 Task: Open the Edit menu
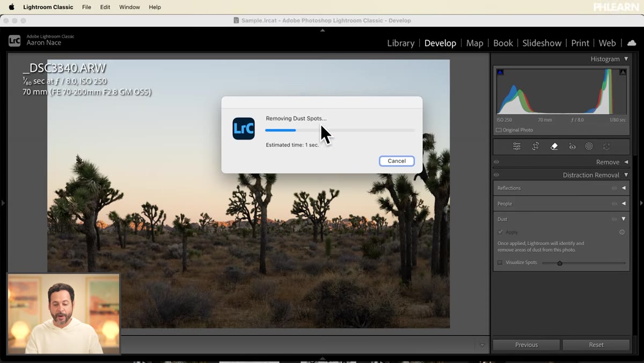(105, 7)
